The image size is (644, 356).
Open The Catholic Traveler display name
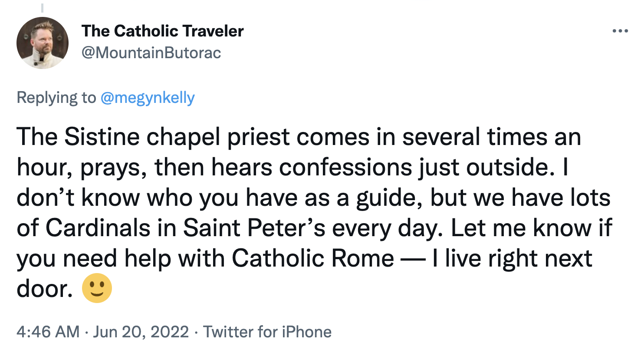tap(162, 31)
